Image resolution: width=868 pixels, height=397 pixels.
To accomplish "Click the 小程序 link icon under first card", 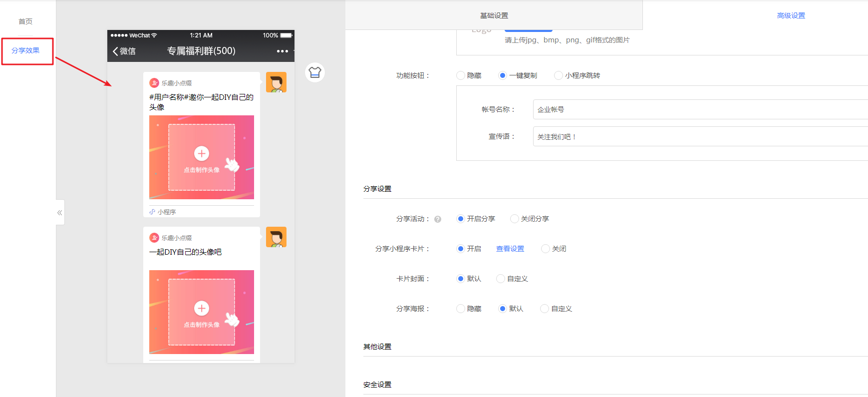I will [x=152, y=212].
